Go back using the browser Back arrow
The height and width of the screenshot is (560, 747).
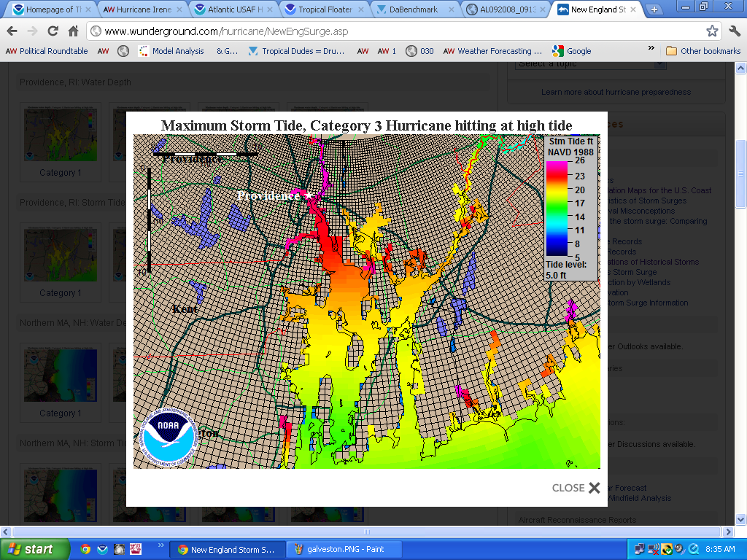click(12, 31)
